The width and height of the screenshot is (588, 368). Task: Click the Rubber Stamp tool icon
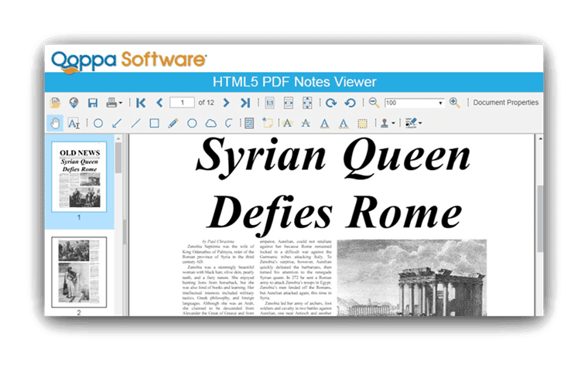(x=385, y=123)
